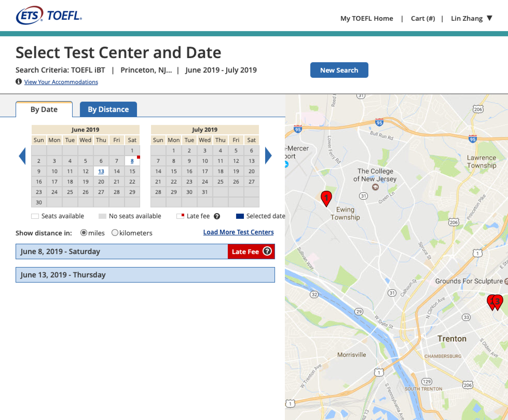508x420 pixels.
Task: Pick June 8 late fee date
Action: 132,161
